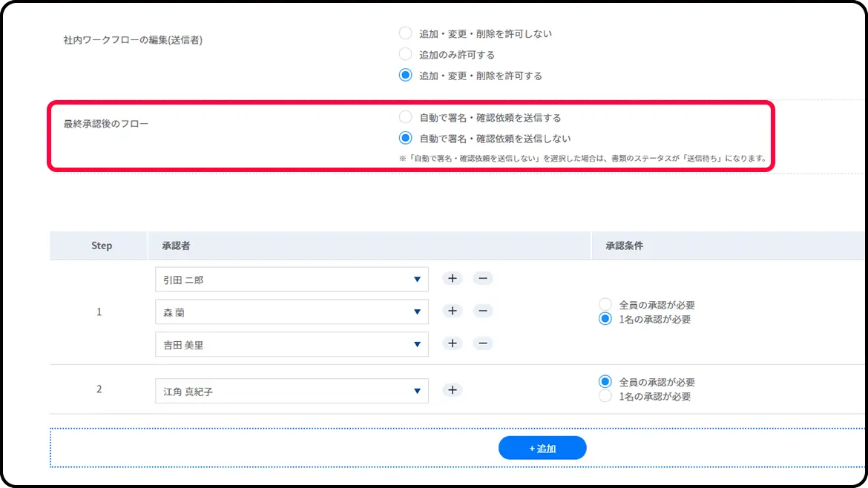Image resolution: width=868 pixels, height=488 pixels.
Task: Open the 江角 真紀子 approver dropdown
Action: click(x=292, y=391)
